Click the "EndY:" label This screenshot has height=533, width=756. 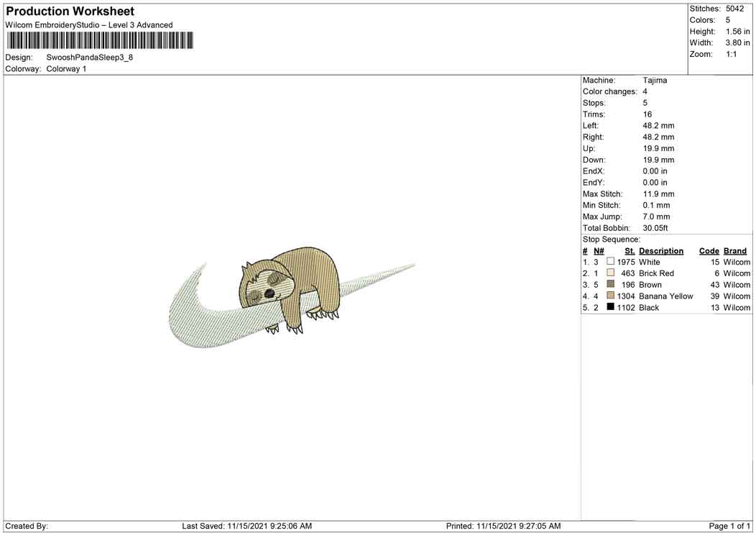pos(593,183)
